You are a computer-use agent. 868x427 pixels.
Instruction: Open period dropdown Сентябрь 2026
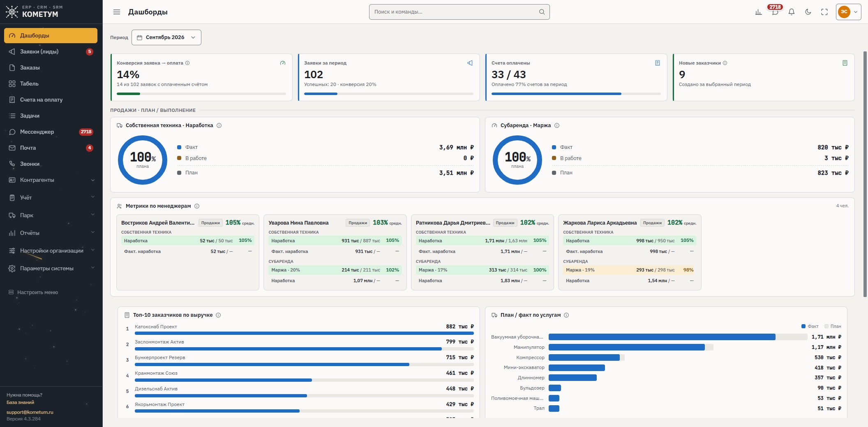click(x=166, y=37)
